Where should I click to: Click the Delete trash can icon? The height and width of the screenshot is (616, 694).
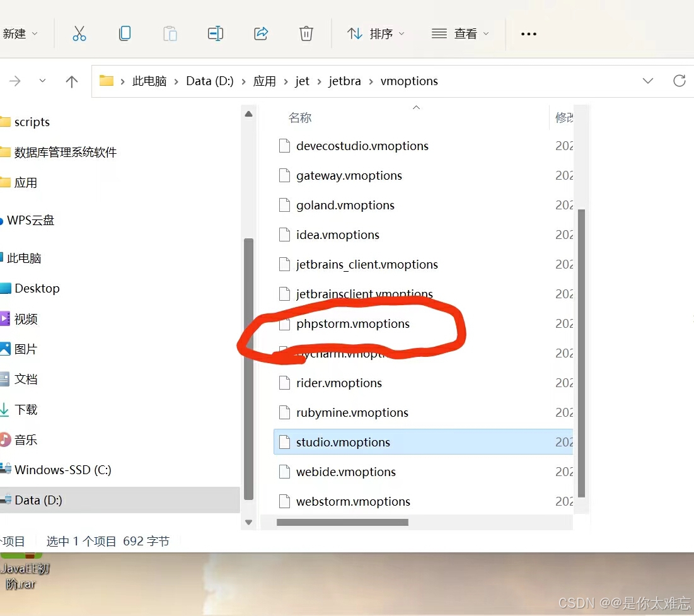pos(306,33)
